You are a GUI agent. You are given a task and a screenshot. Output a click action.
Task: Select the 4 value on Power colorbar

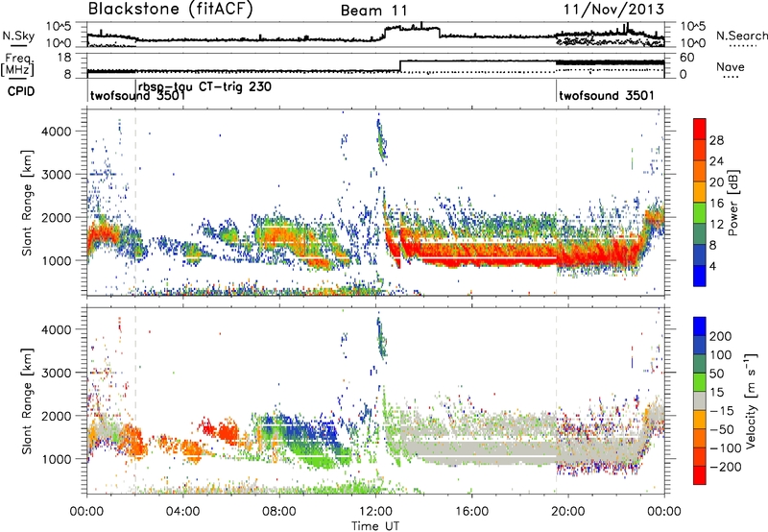[x=713, y=266]
